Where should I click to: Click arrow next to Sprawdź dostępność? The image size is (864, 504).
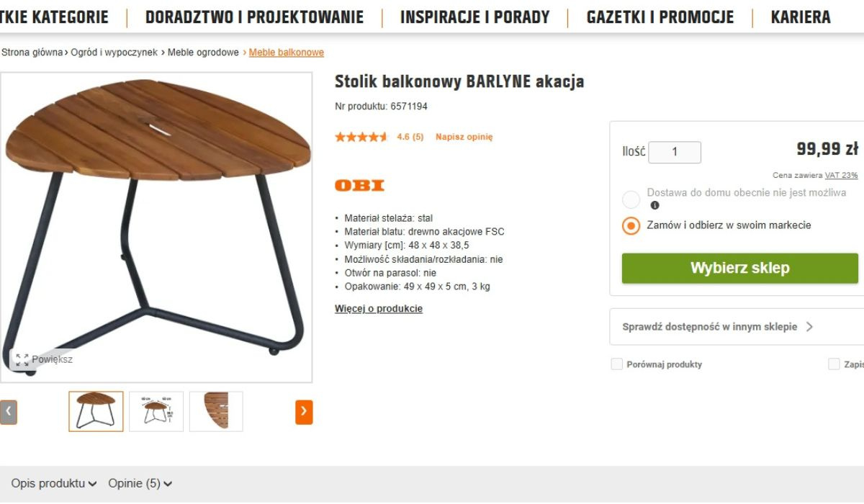click(x=809, y=327)
